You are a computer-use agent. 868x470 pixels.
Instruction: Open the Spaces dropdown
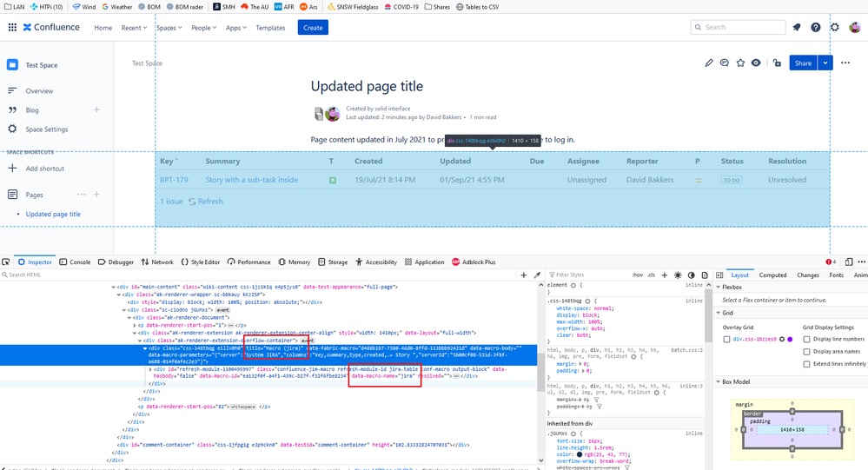[x=169, y=28]
